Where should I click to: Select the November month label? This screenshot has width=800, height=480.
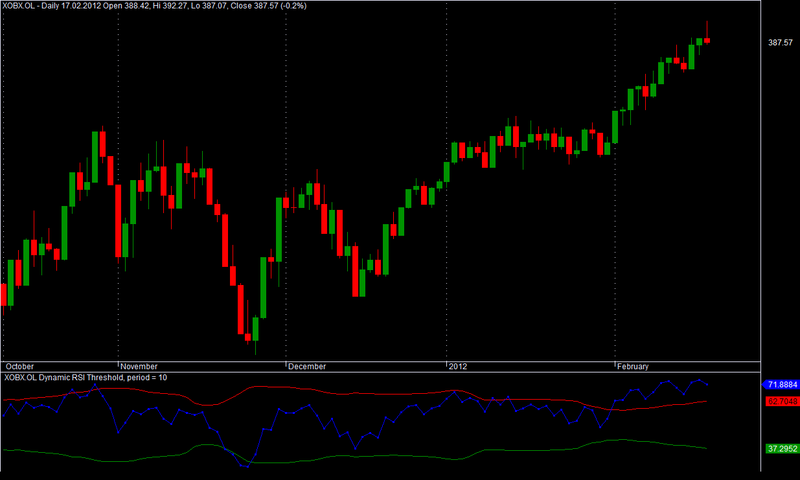139,366
